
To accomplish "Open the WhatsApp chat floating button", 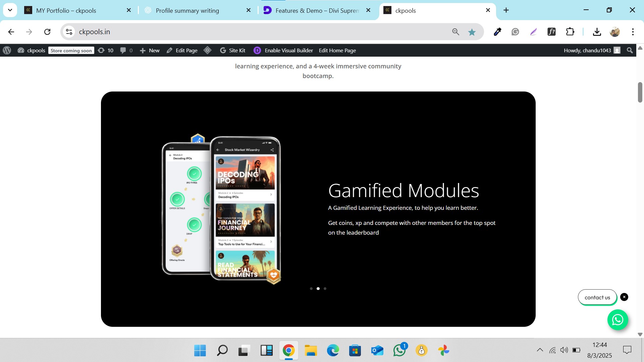I will (x=618, y=320).
